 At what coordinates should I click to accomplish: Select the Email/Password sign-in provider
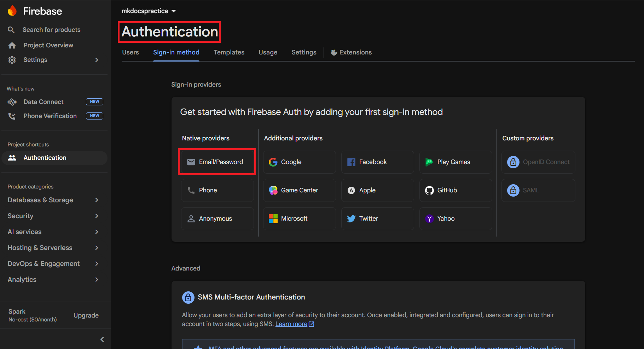tap(217, 162)
